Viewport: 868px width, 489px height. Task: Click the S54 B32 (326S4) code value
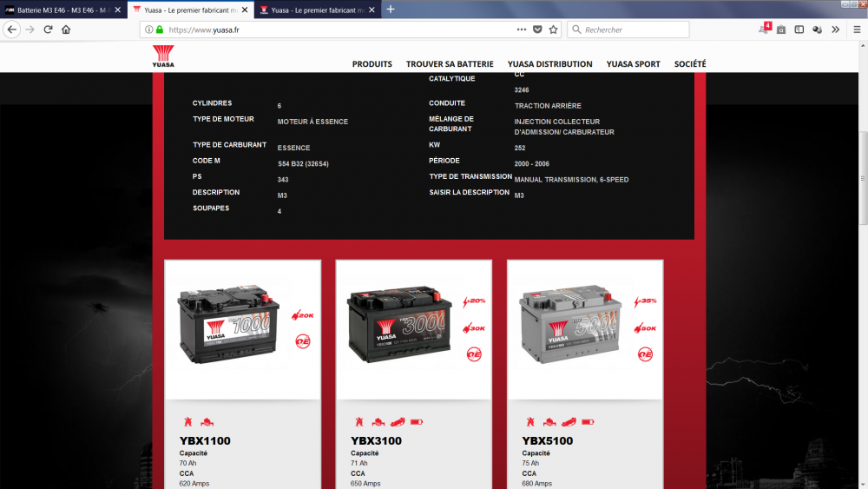(x=303, y=164)
